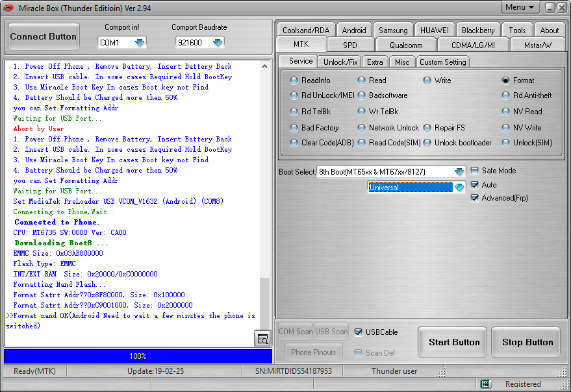The width and height of the screenshot is (571, 392).
Task: Click the USB Scan button
Action: click(x=331, y=332)
